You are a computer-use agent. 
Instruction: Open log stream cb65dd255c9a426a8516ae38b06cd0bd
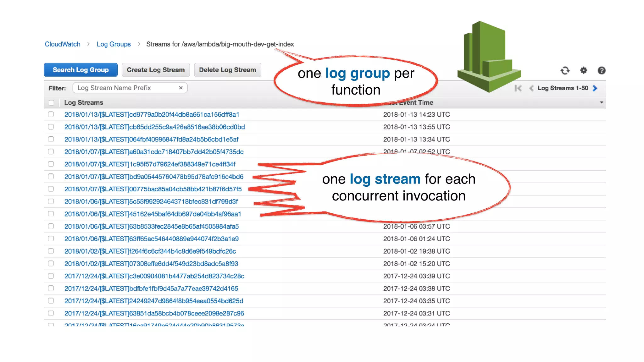coord(155,127)
